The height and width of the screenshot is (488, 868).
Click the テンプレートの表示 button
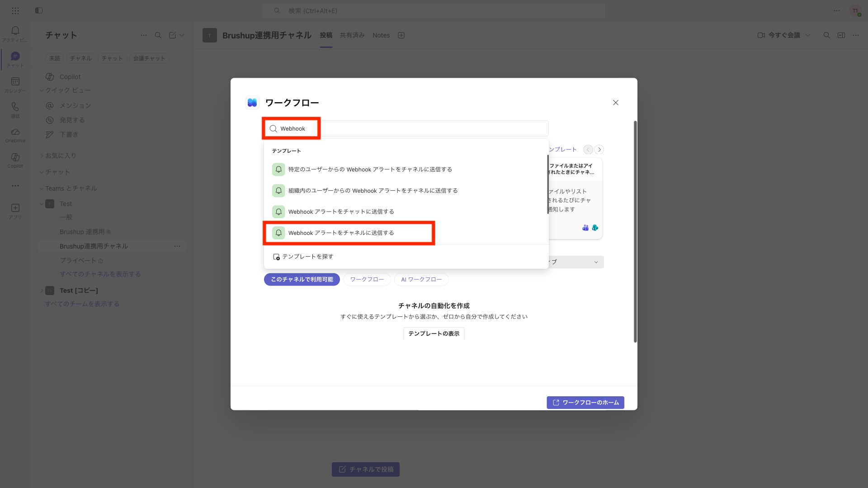point(434,333)
